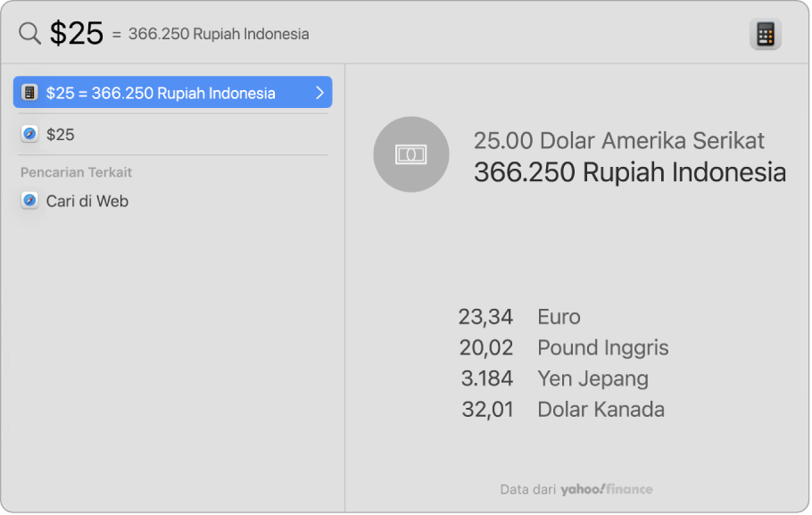The height and width of the screenshot is (515, 812).
Task: Choose Cari di Web from the results list
Action: [87, 201]
